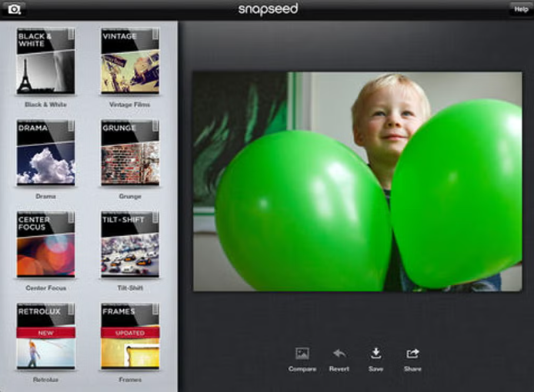Open the Tilt-Shift filter thumbnail
Viewport: 534px width, 392px height.
130,244
